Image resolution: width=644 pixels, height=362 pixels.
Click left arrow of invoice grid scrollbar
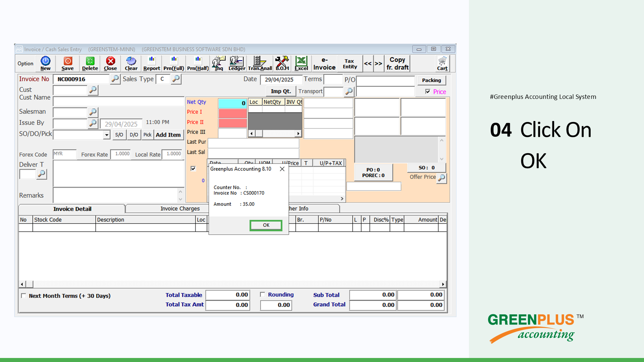click(22, 284)
